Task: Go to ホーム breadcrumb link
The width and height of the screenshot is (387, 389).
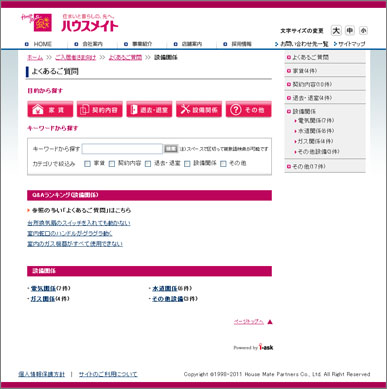Action: pyautogui.click(x=35, y=58)
